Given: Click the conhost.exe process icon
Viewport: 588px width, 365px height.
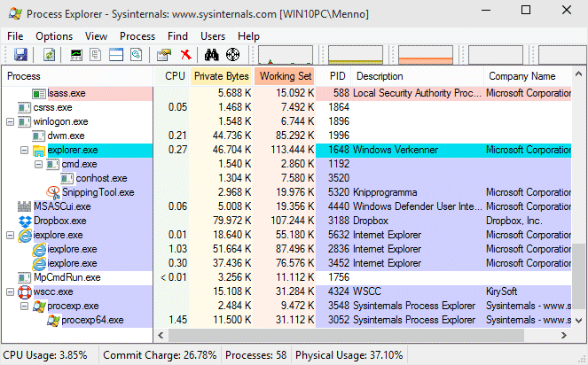Looking at the screenshot, I should 67,178.
